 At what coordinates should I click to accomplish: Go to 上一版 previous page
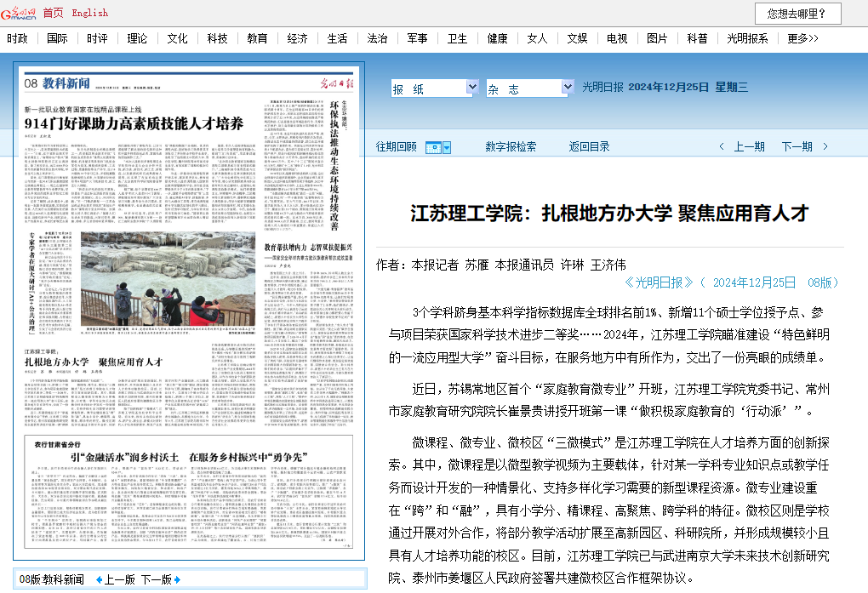(x=120, y=579)
